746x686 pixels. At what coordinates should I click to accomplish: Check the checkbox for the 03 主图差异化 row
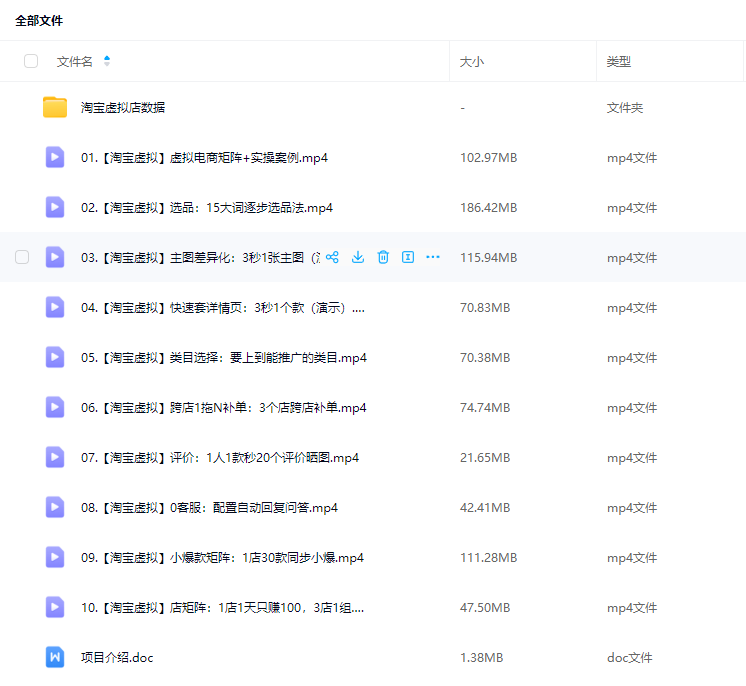(x=22, y=257)
